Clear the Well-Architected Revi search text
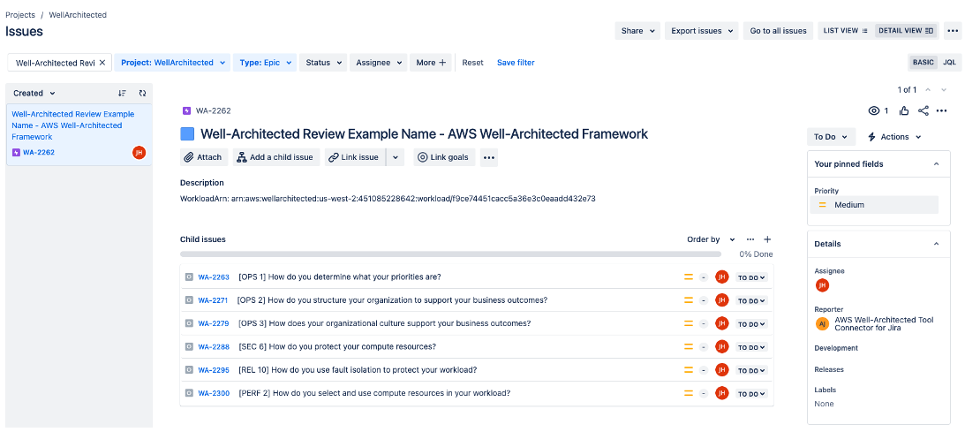The height and width of the screenshot is (447, 980). pos(102,63)
